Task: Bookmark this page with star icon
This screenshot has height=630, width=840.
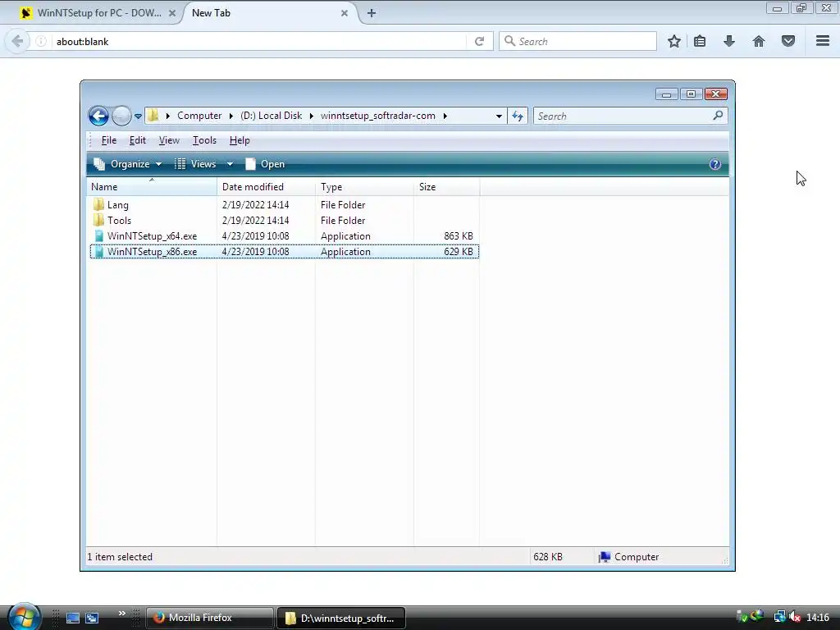Action: [x=674, y=41]
